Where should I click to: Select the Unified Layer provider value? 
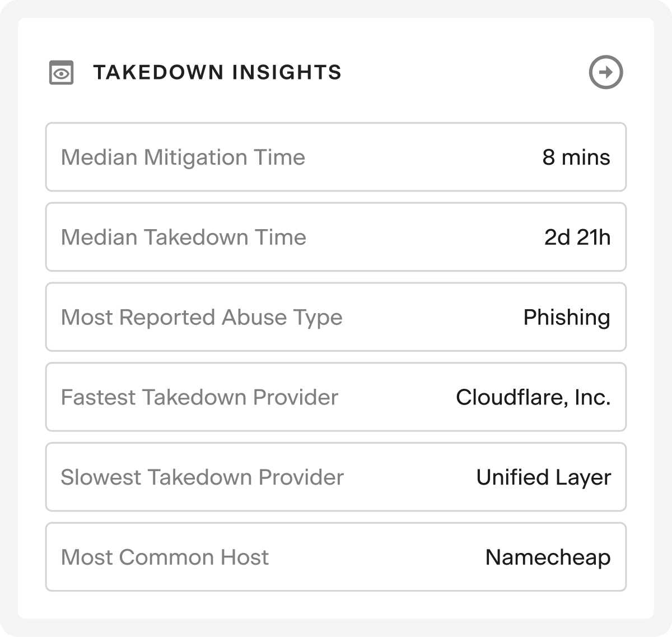pyautogui.click(x=544, y=477)
